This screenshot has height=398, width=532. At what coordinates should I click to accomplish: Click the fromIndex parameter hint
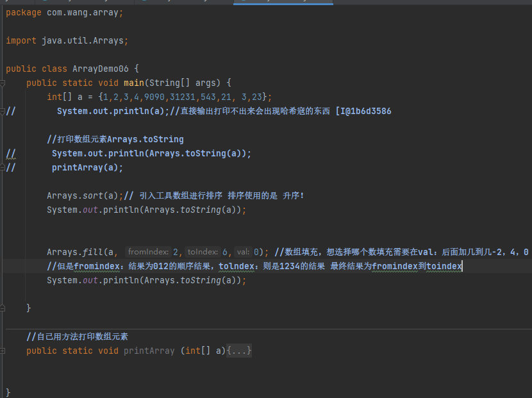pyautogui.click(x=148, y=253)
